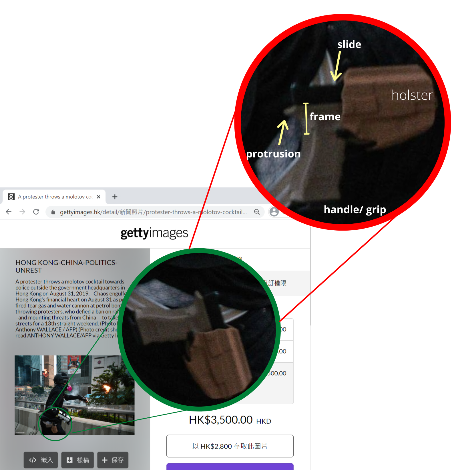Click the '以 HK$2,800 存取此圖片' button
The width and height of the screenshot is (454, 476).
tap(230, 446)
